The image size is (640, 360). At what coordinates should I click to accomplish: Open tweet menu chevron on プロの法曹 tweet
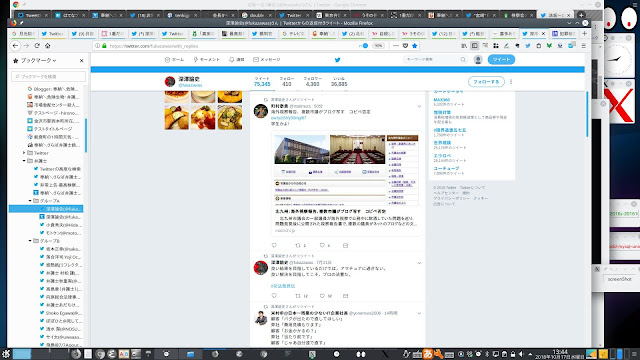click(x=419, y=263)
